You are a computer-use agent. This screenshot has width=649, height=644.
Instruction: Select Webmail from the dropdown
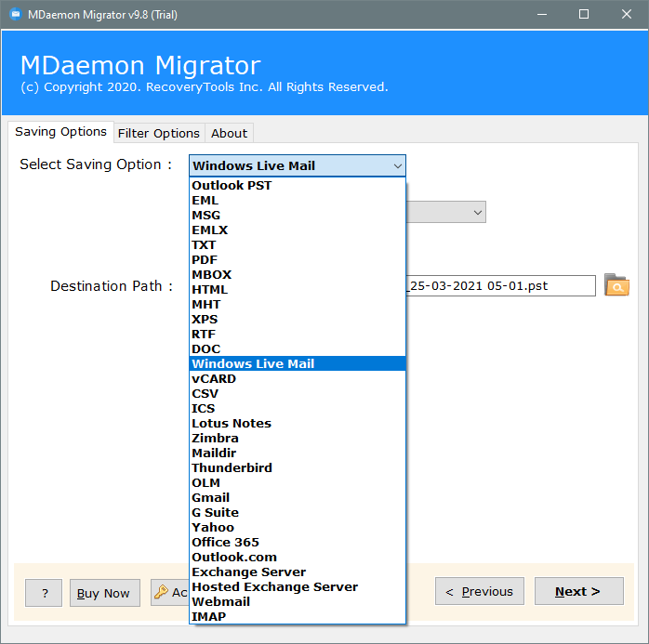tap(298, 602)
